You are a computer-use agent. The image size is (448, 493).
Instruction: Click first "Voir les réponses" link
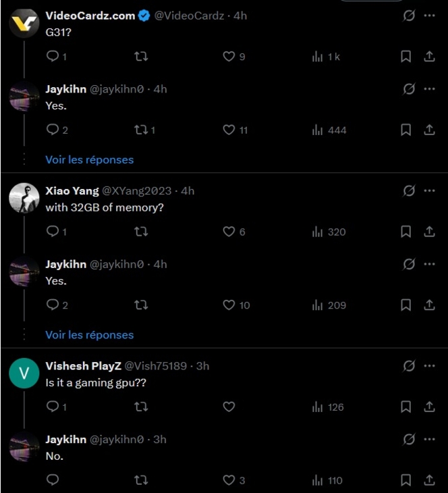[x=90, y=159]
